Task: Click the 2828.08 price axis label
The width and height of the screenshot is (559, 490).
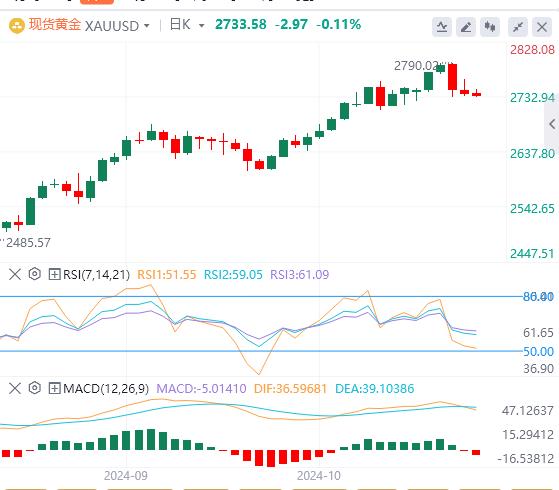Action: point(532,50)
